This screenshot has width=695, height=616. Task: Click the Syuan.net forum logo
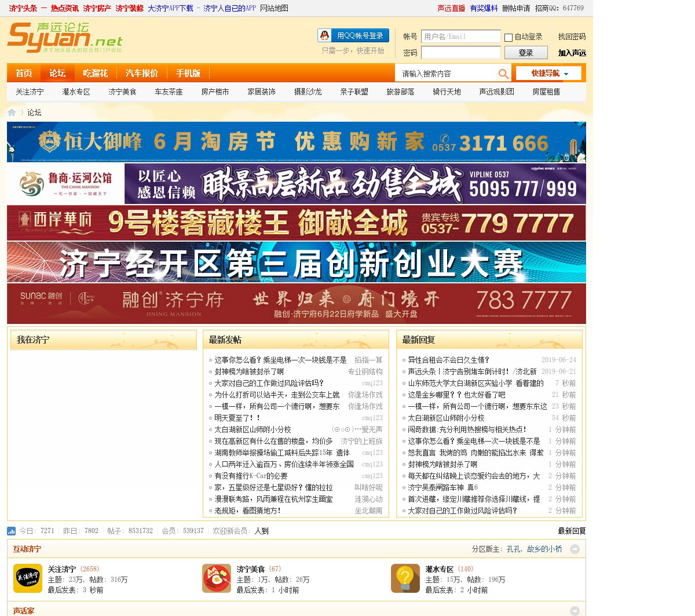pos(65,38)
